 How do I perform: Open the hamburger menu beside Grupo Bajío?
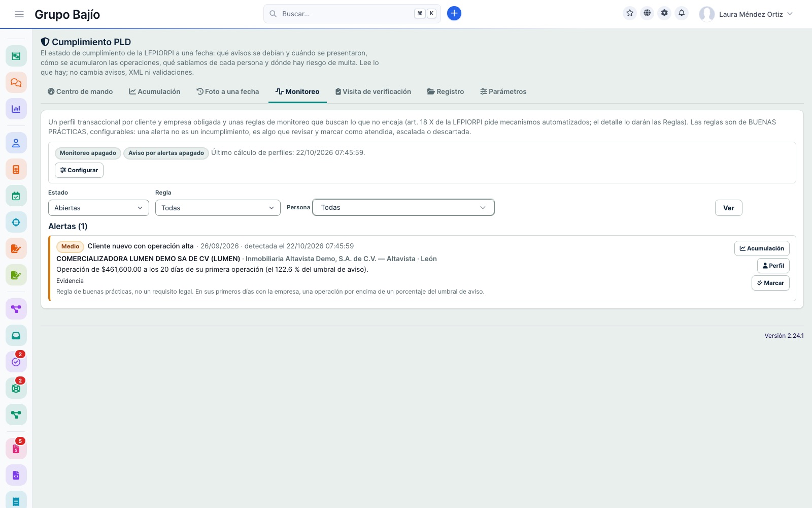click(x=19, y=14)
